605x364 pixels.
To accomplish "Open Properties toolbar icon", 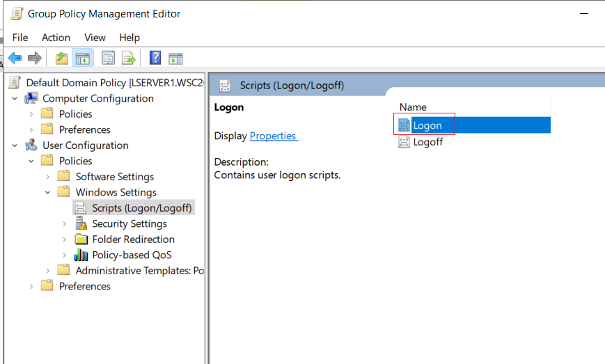I will pos(108,58).
